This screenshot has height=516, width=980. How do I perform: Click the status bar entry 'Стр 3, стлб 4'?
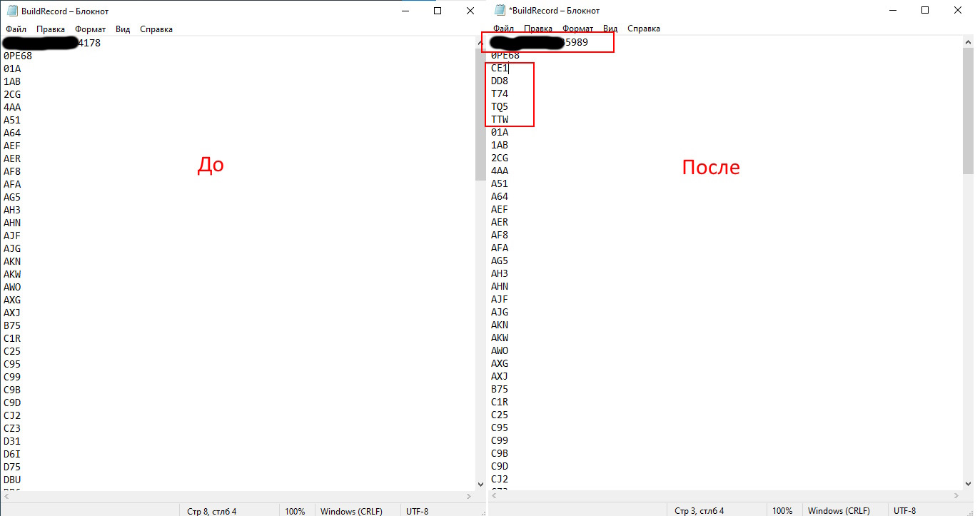(x=699, y=510)
